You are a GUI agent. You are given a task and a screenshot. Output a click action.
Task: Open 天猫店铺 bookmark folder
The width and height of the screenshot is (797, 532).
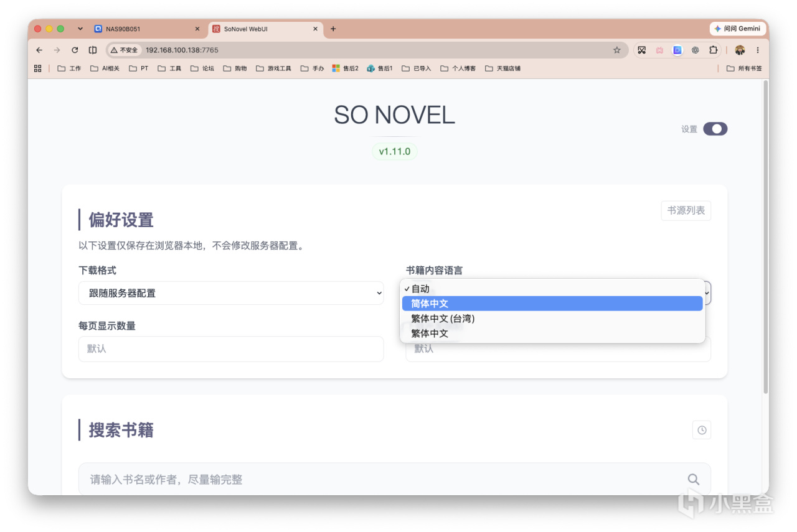click(502, 68)
